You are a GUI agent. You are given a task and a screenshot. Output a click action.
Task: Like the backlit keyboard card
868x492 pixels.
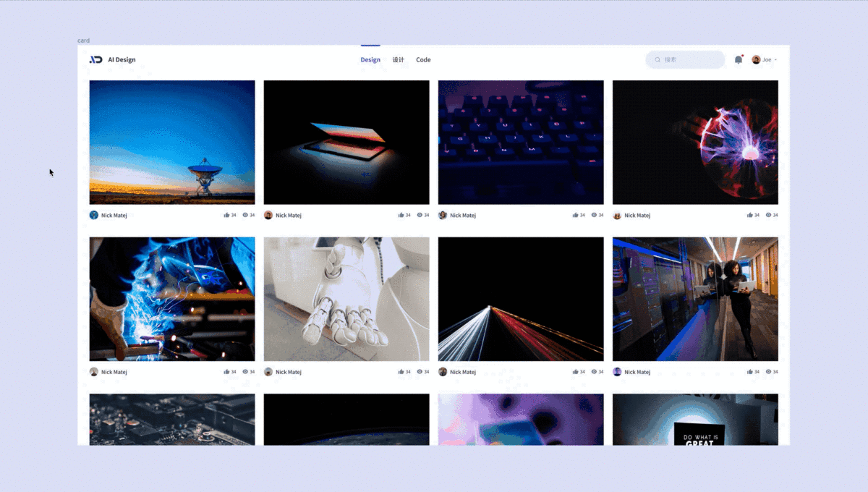click(x=576, y=215)
